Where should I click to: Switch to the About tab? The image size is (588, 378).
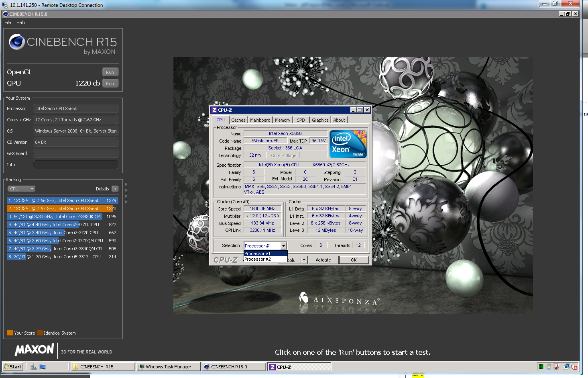click(339, 120)
